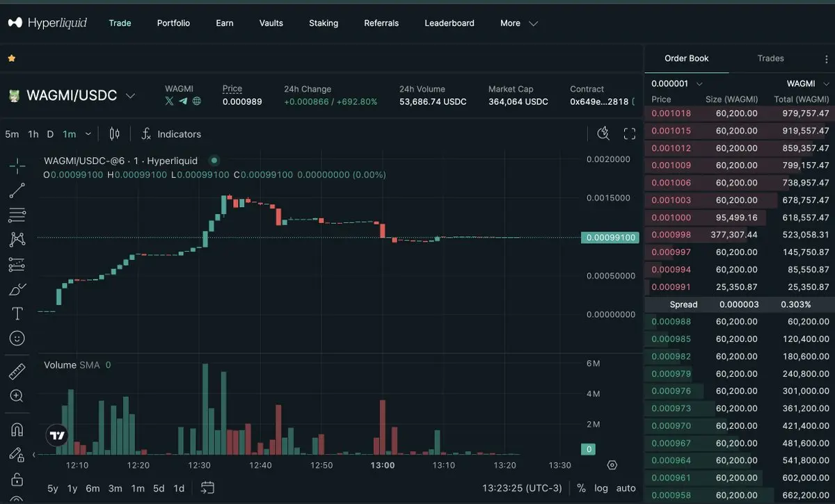Screen dimensions: 835x504
Task: Click the favorites star icon
Action: point(11,58)
